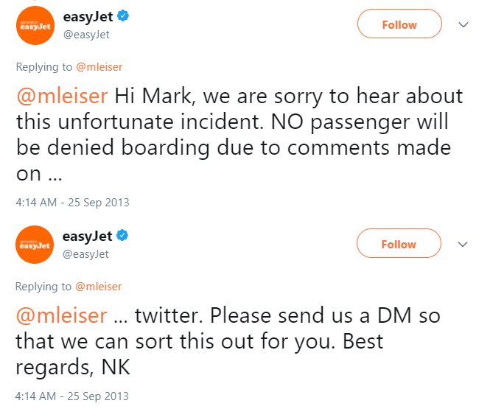Screen dimensions: 504x420
Task: Click @easyJet handle above the 'Best regards, NK' tweet
Action: point(85,254)
